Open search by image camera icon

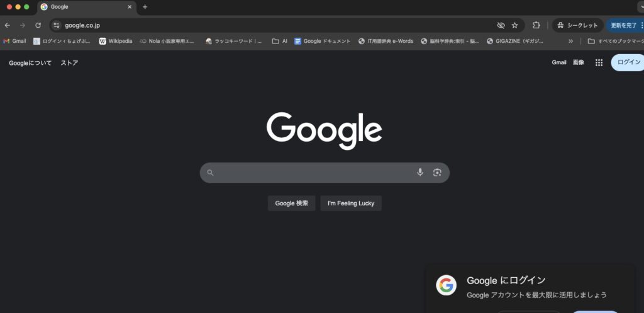tap(437, 173)
